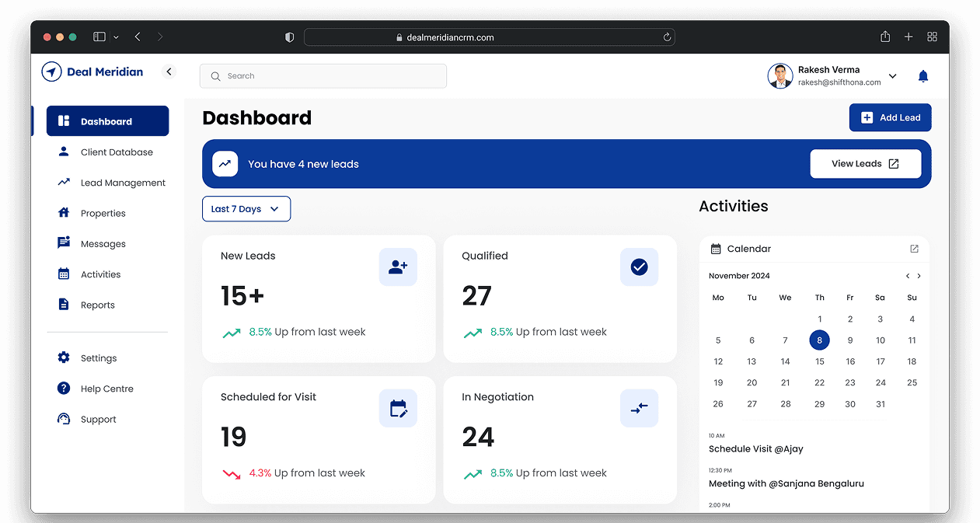Reload the page with the refresh icon
Image resolution: width=980 pixels, height=523 pixels.
(667, 37)
